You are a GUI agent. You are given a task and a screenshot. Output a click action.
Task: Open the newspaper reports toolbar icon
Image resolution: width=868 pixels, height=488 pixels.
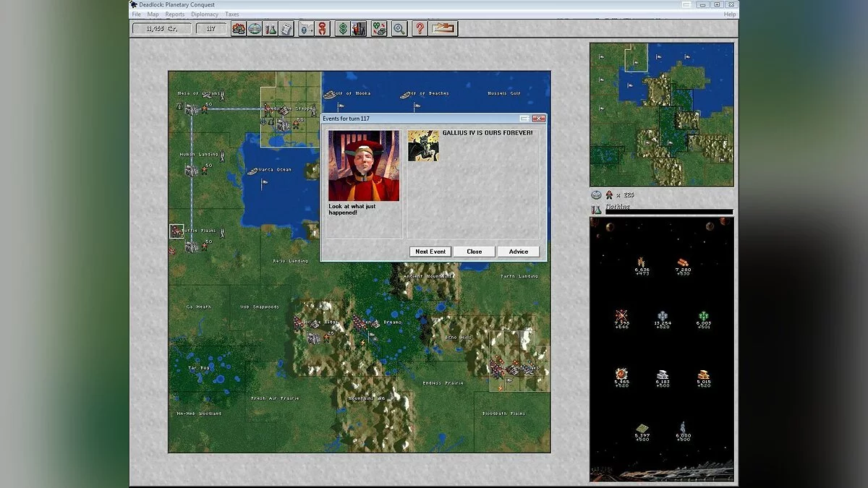pyautogui.click(x=286, y=29)
